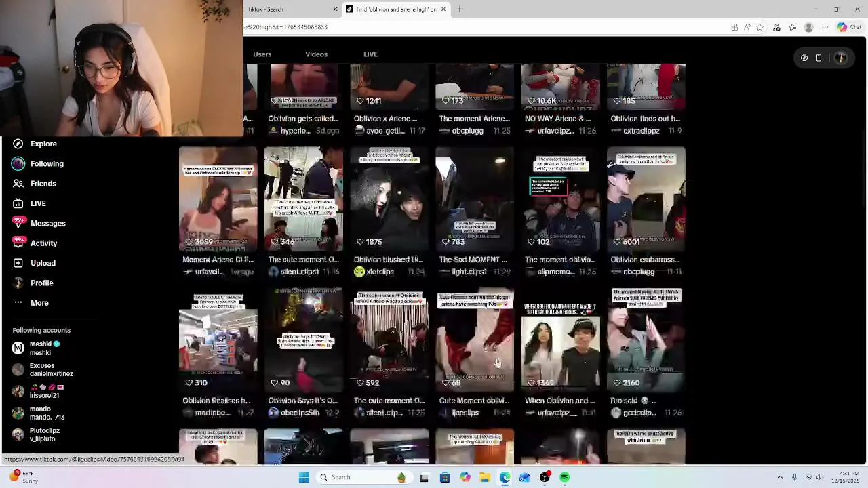Open the 'Moment Arlene CLE...' video

coord(218,199)
